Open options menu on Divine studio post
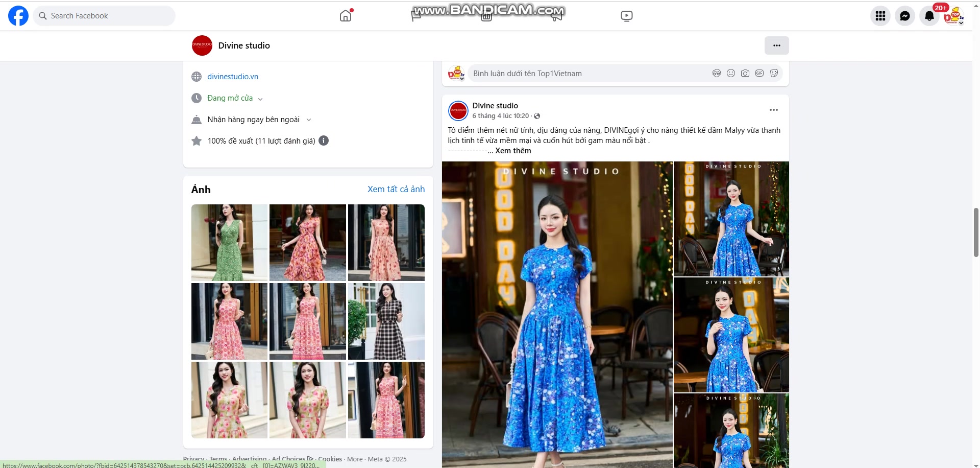 tap(774, 110)
